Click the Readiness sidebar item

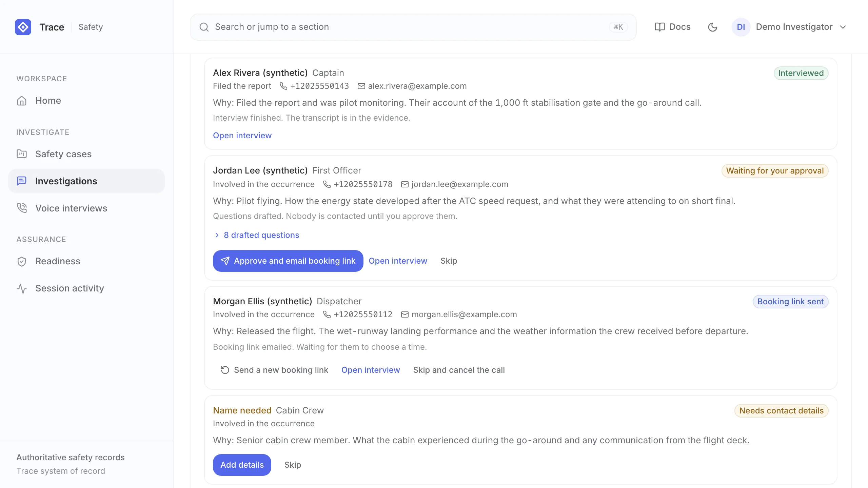(x=86, y=261)
